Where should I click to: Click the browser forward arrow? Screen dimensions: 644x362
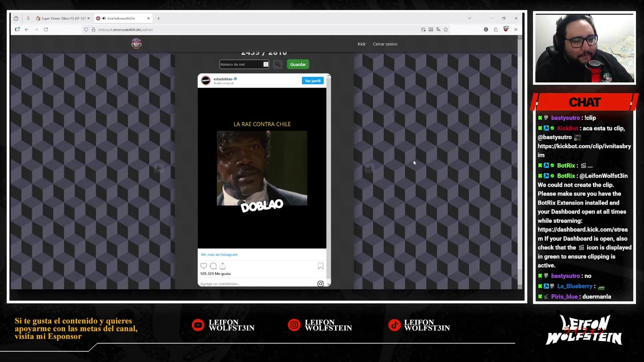point(36,30)
